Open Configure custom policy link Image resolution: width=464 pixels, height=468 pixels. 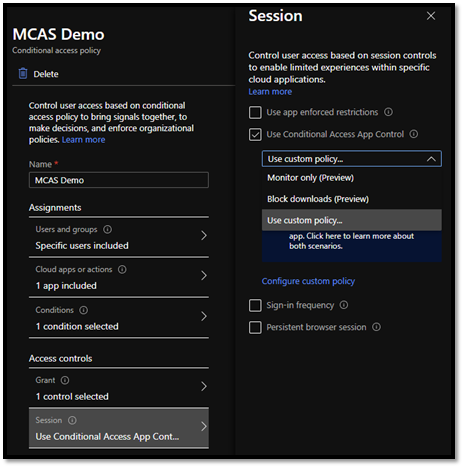308,281
